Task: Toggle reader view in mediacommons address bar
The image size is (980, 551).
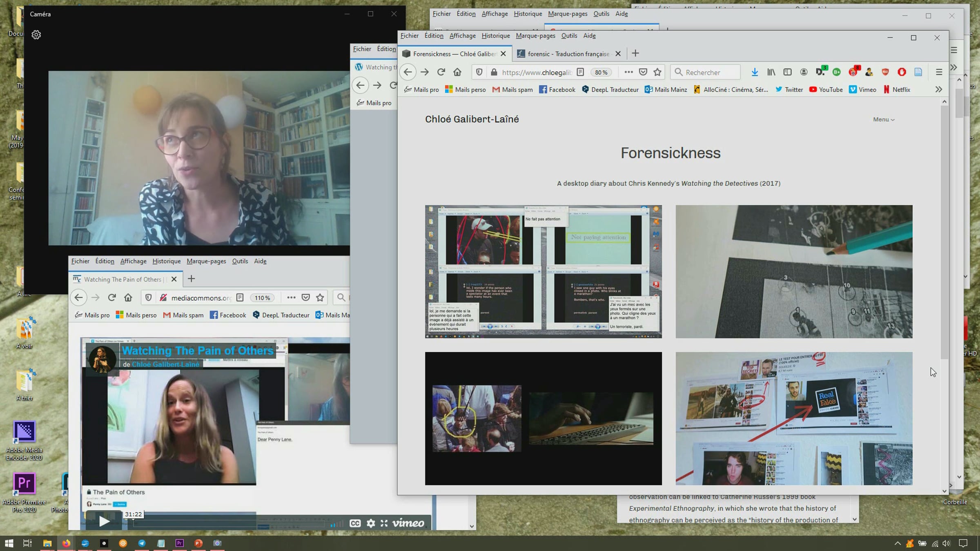Action: (240, 298)
